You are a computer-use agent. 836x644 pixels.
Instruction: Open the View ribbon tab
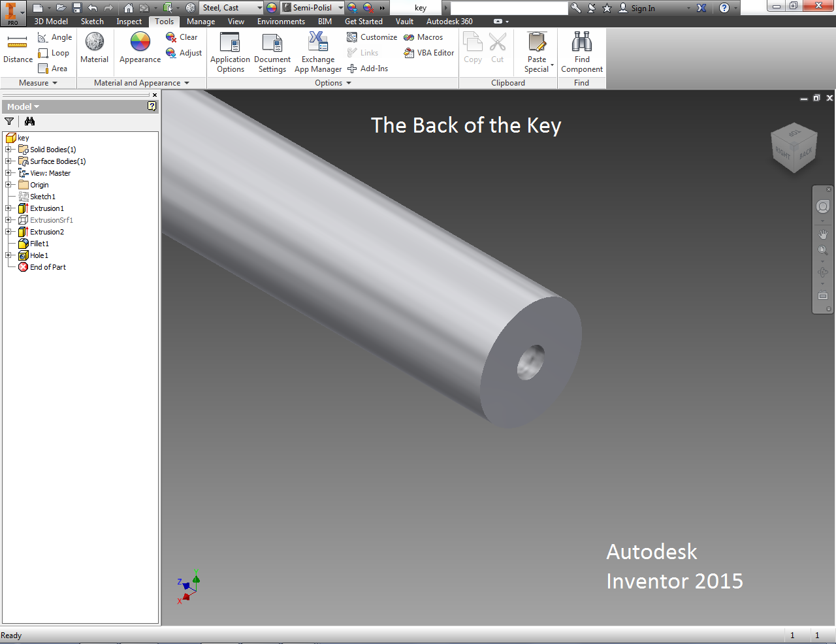pos(236,22)
